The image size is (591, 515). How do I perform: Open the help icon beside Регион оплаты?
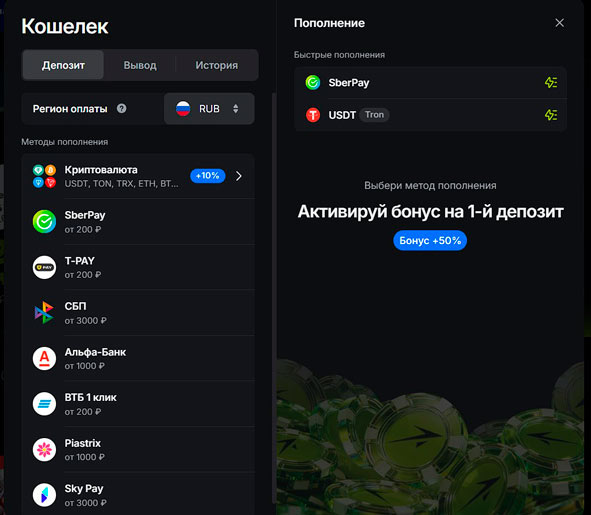[121, 109]
